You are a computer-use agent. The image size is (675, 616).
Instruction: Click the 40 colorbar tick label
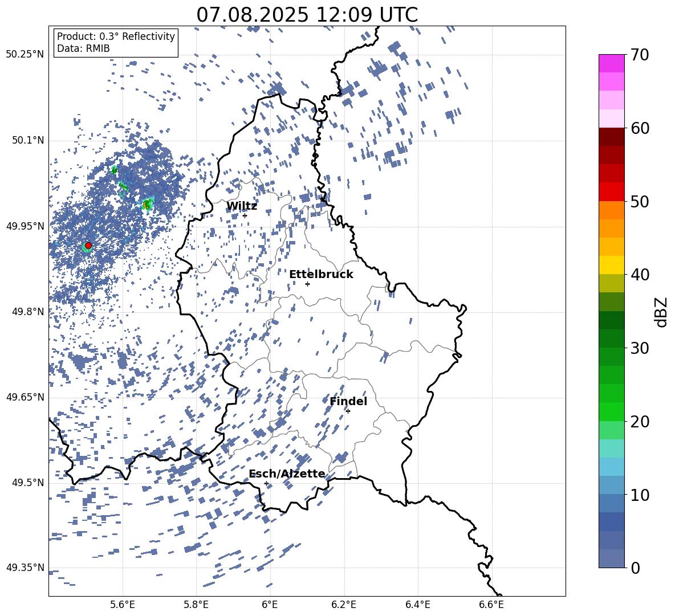click(640, 275)
